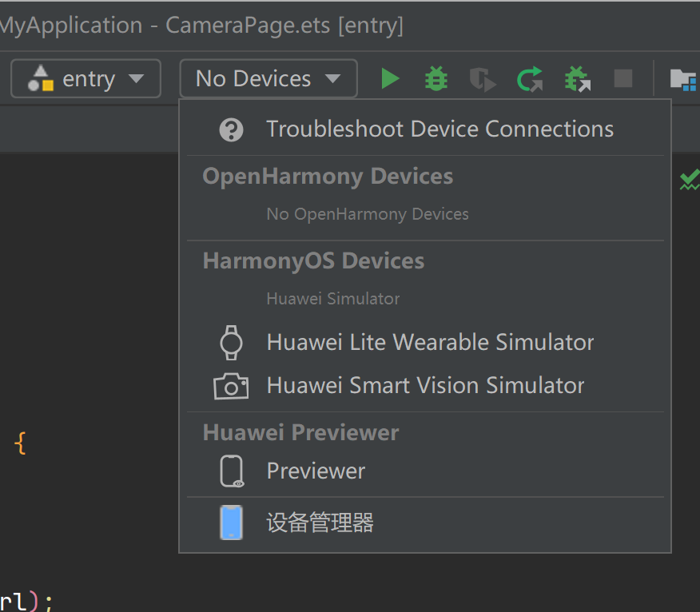Choose Huawei Lite Wearable Simulator
This screenshot has height=612, width=700.
tap(425, 343)
